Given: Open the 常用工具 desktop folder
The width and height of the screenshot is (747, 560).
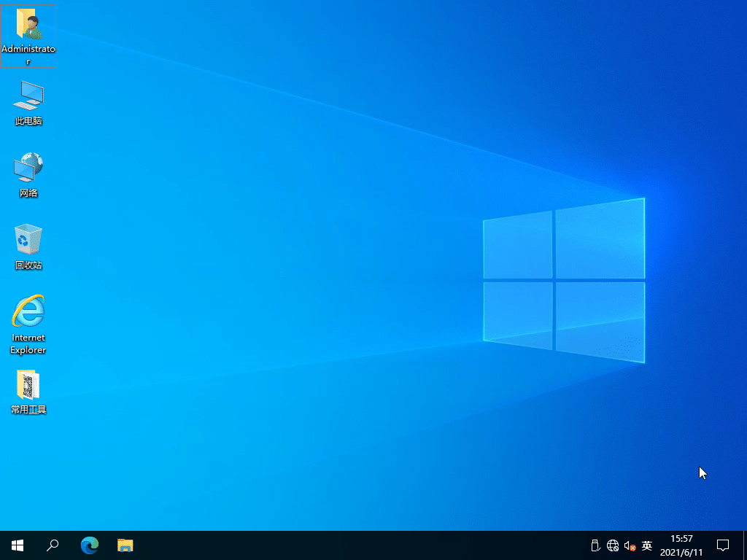Looking at the screenshot, I should [x=28, y=385].
